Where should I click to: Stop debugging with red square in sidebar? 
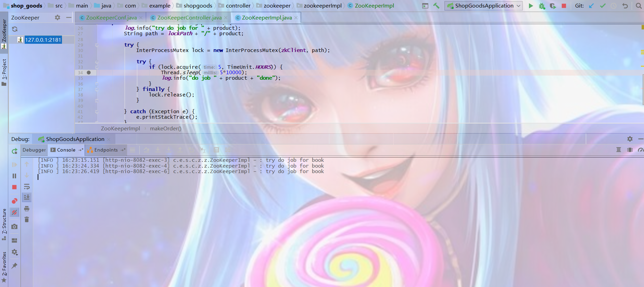[x=14, y=187]
